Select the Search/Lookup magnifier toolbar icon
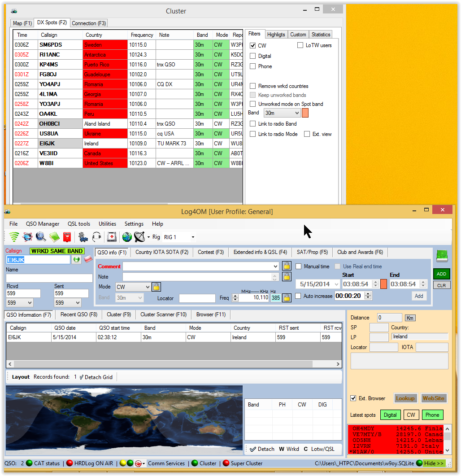This screenshot has width=461, height=476. coord(40,237)
